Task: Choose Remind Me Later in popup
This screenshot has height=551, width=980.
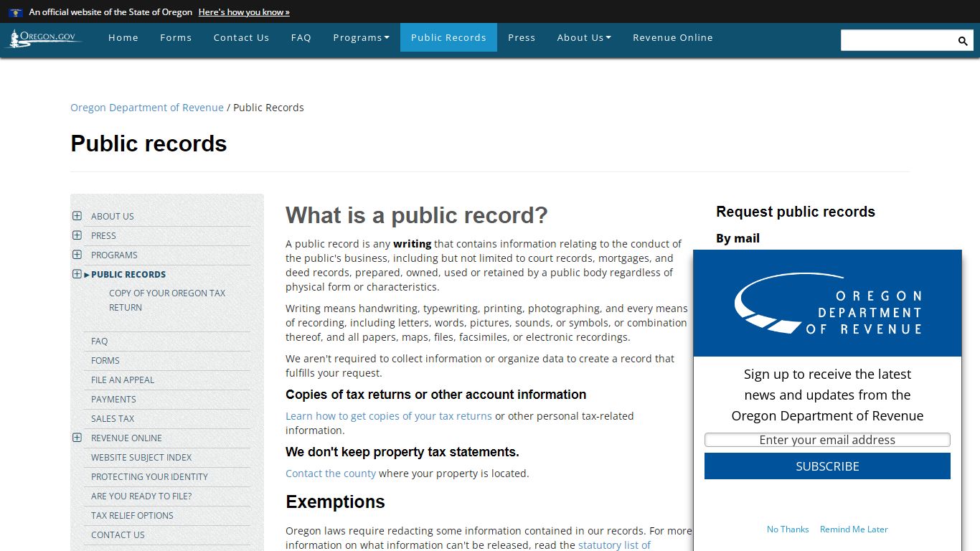Action: point(854,529)
